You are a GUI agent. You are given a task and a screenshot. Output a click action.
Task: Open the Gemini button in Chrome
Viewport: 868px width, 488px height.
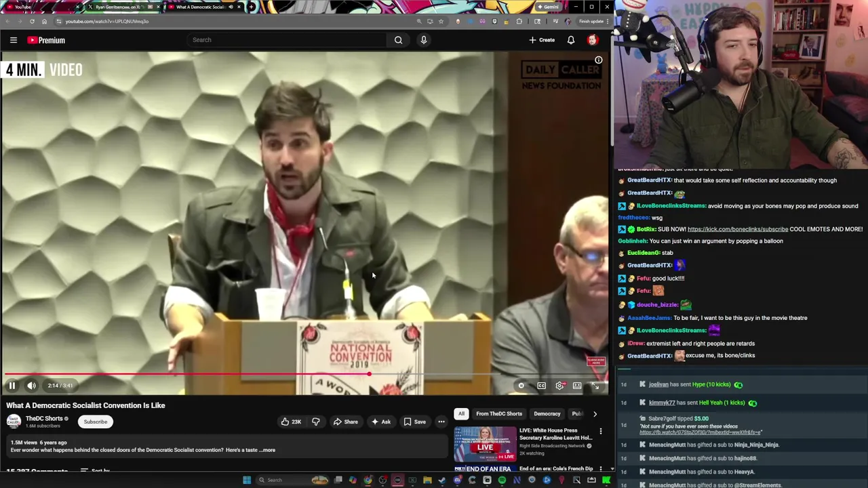[x=548, y=7]
